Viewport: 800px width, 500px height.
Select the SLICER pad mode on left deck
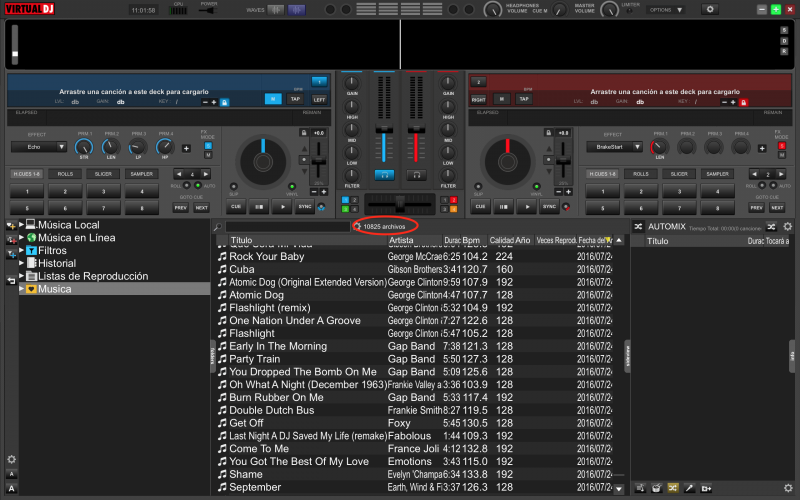(104, 174)
